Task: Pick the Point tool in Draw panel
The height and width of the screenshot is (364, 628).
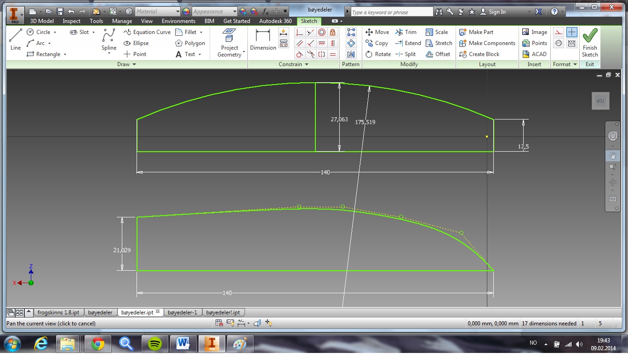Action: tap(135, 54)
